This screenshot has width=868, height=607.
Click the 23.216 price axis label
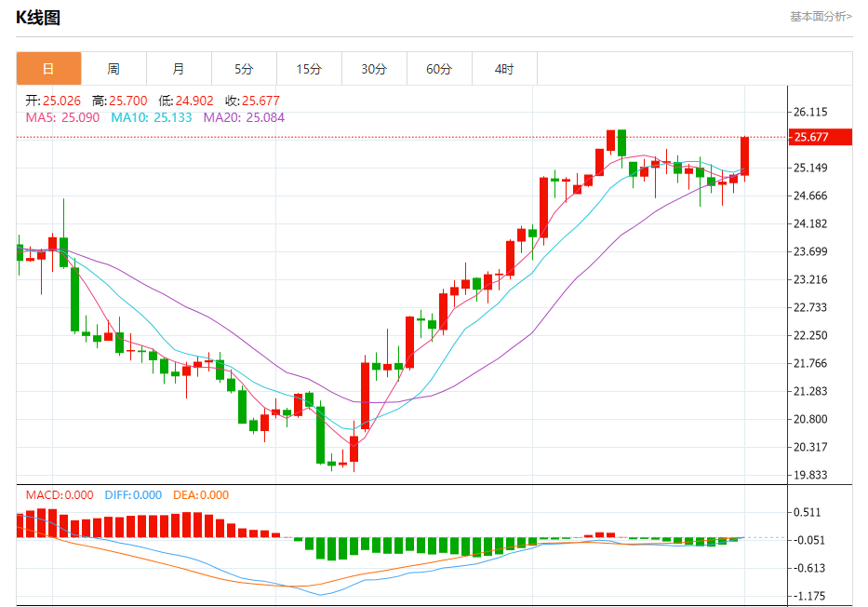(810, 279)
